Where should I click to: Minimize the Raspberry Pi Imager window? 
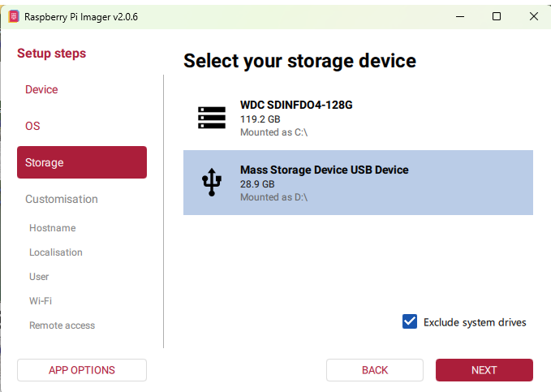[x=459, y=16]
